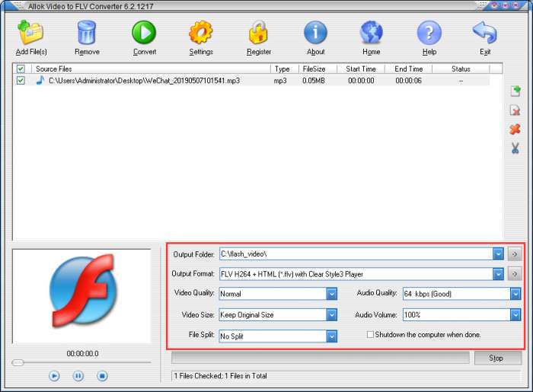The height and width of the screenshot is (392, 533).
Task: Click the music note icon of the mp3 file
Action: 40,81
